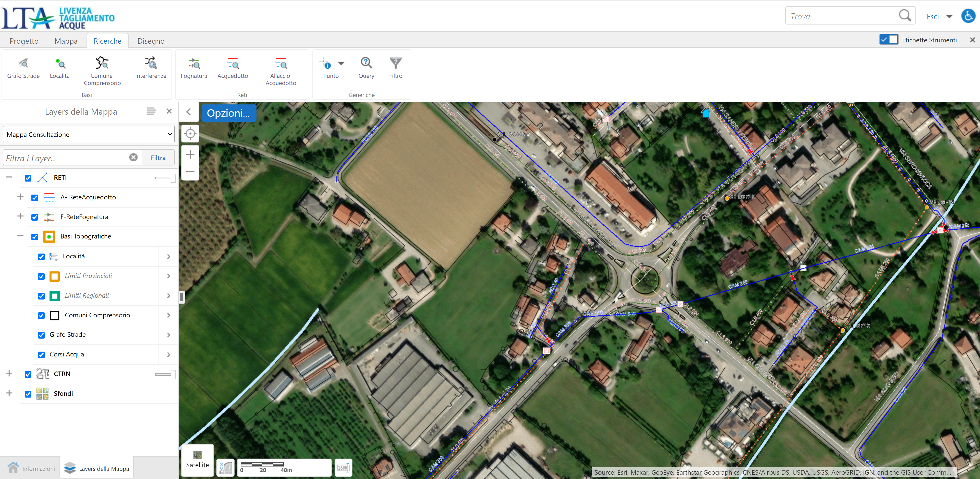Collapse the Basi Topografiche group
Screen dimensions: 980x479
20,236
